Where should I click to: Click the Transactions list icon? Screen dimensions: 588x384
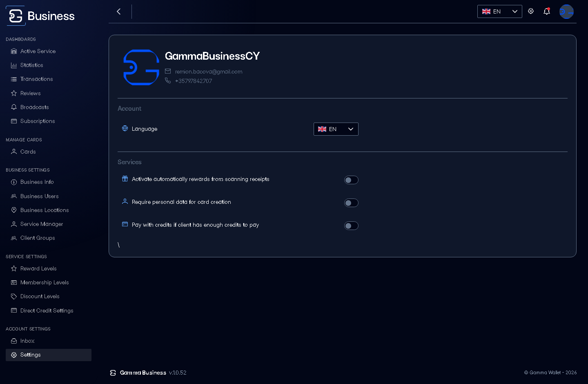click(x=14, y=79)
